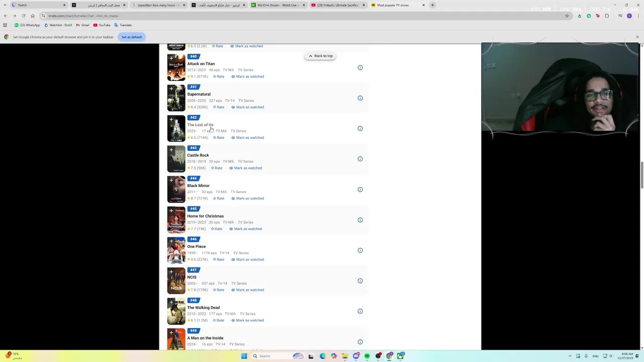This screenshot has width=644, height=362.
Task: Reload the page in Chrome
Action: tap(23, 16)
